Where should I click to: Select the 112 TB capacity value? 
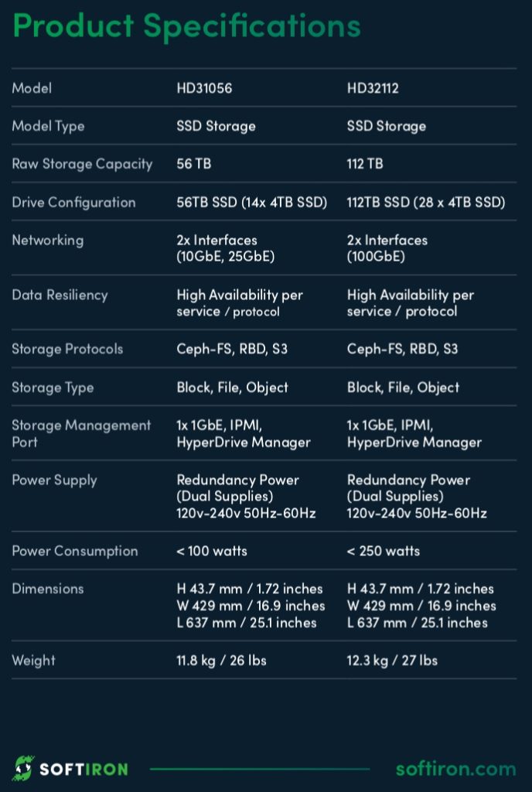click(x=365, y=164)
